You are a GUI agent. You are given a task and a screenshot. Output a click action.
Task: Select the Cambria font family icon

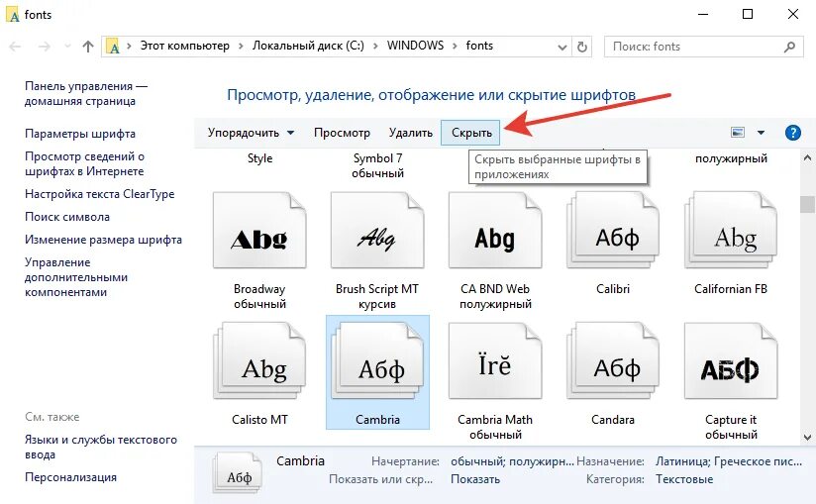(x=377, y=360)
